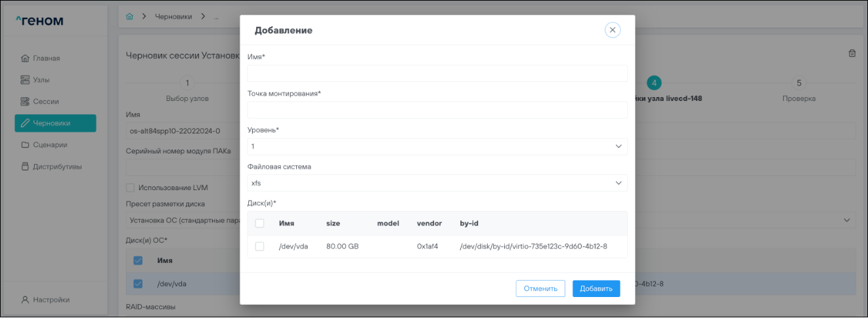
Task: Go to Сессии in the sidebar
Action: 45,102
